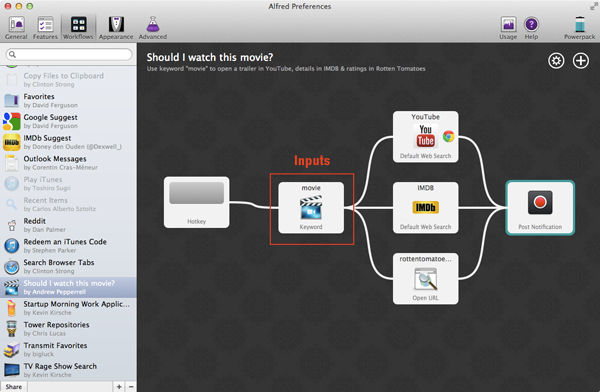Click the Recent Items magnifier icon
This screenshot has width=600, height=392.
coord(11,204)
